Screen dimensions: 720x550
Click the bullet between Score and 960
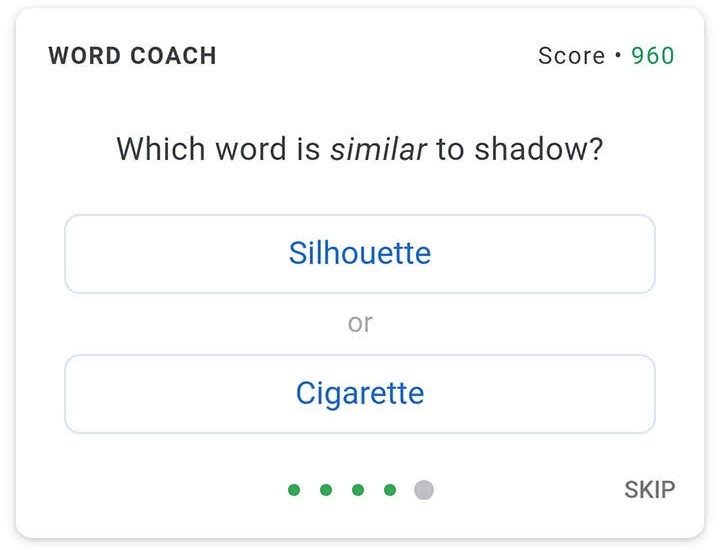[x=619, y=56]
